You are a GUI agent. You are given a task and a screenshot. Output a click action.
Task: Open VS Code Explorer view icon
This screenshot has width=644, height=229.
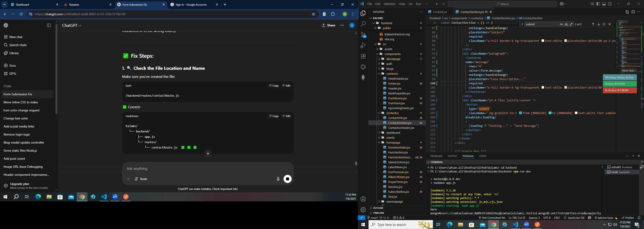[x=363, y=13]
